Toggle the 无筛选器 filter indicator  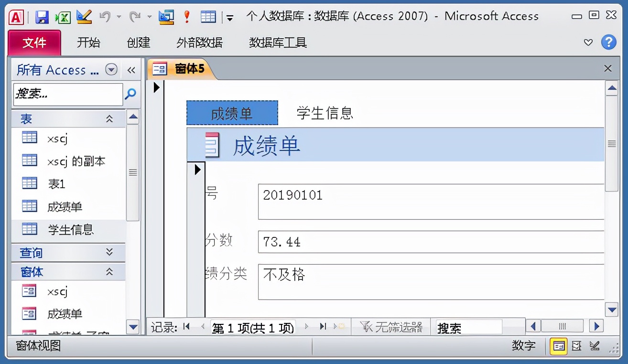point(391,326)
